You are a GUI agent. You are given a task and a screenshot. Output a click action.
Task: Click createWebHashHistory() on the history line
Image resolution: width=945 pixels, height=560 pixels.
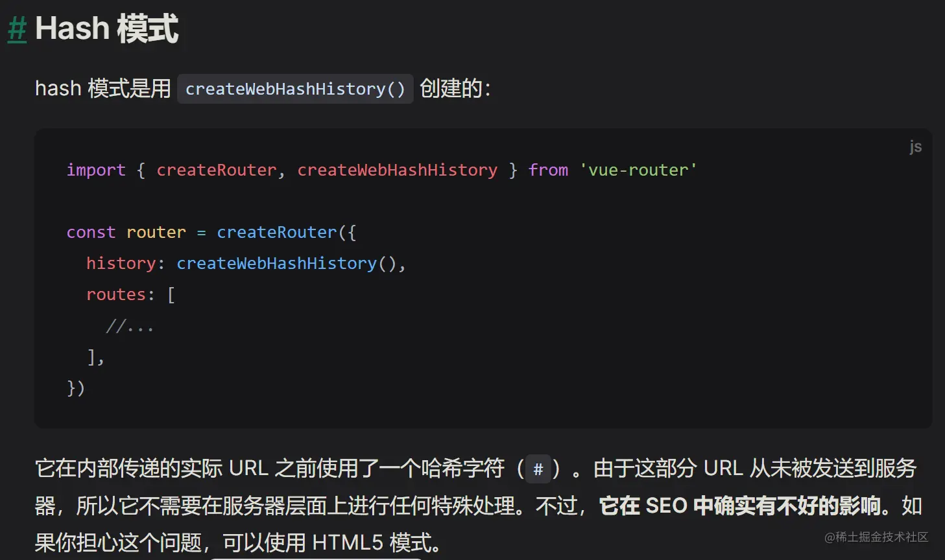[x=287, y=263]
